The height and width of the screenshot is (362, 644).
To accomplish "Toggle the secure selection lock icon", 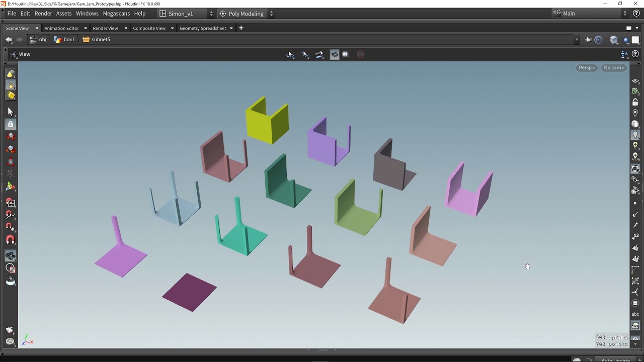I will (11, 124).
